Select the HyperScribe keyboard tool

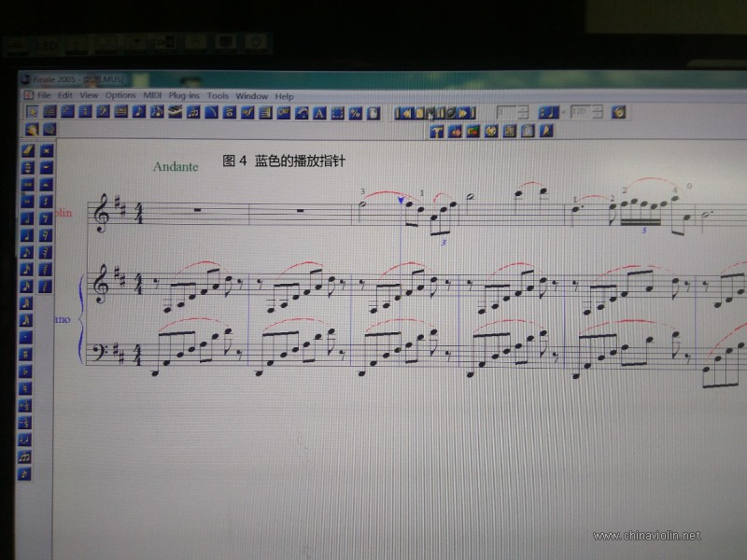(176, 112)
